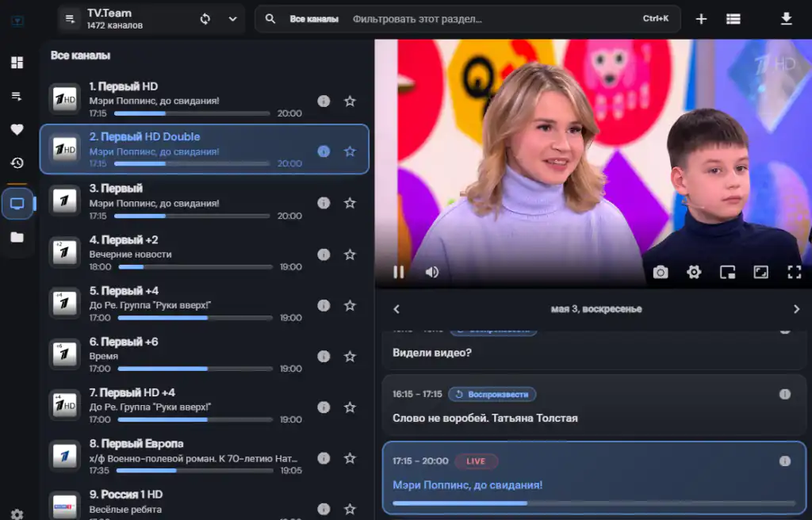This screenshot has height=520, width=812.
Task: Open the playlist list icon in sidebar
Action: [17, 97]
